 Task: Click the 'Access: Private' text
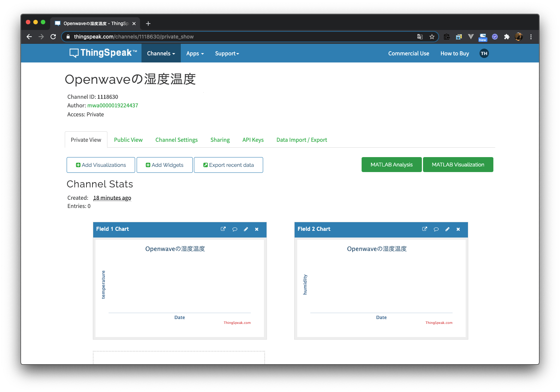point(86,114)
